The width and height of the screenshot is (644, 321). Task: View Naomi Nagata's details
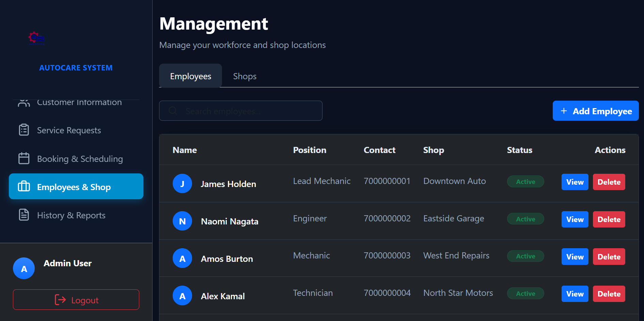[x=575, y=219]
